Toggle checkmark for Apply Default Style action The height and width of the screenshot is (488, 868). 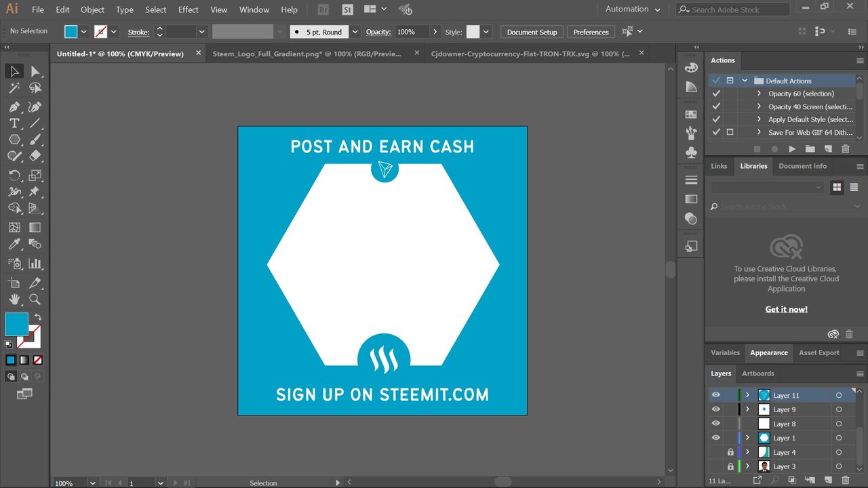(x=716, y=119)
